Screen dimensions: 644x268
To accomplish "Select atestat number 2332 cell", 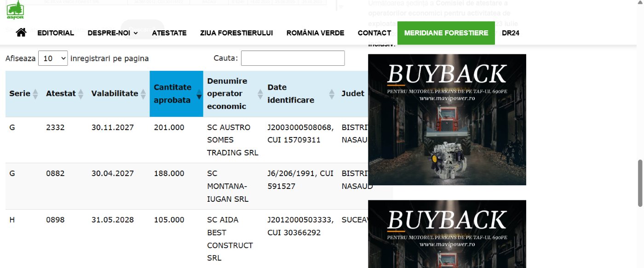I will click(x=55, y=127).
